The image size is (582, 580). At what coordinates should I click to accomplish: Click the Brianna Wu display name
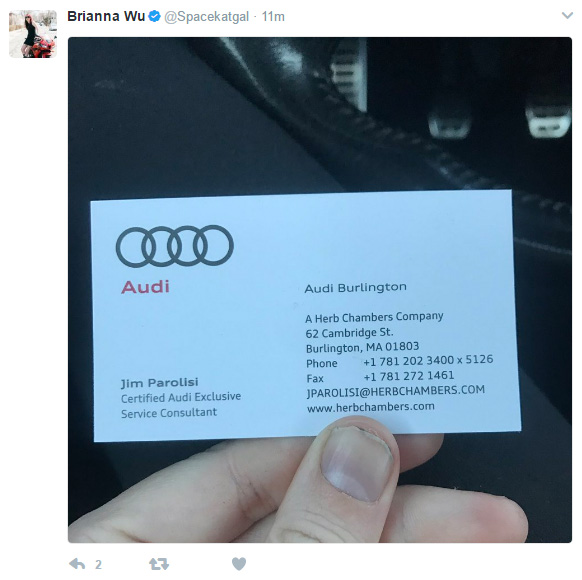pyautogui.click(x=106, y=16)
